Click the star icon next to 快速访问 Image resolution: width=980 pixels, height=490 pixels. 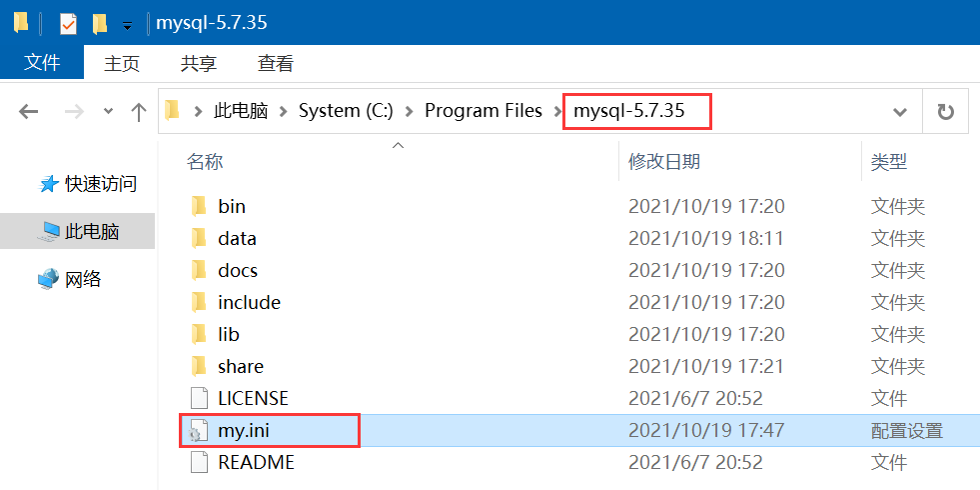[x=49, y=184]
